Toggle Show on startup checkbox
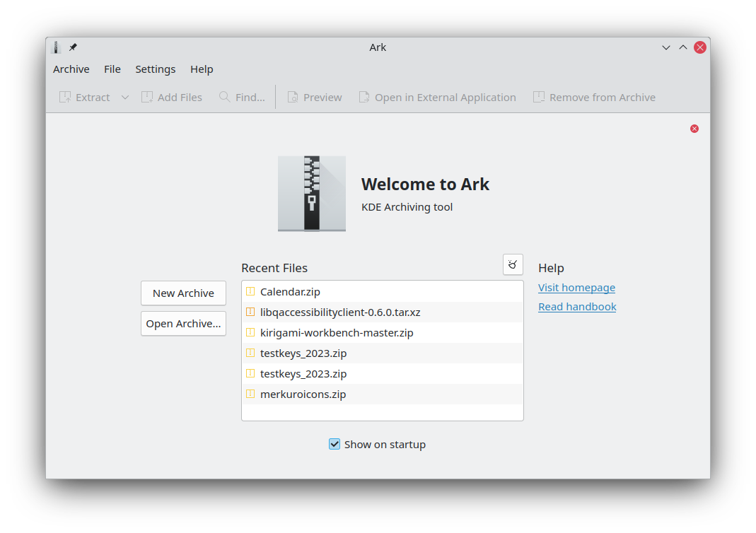756x533 pixels. tap(335, 444)
